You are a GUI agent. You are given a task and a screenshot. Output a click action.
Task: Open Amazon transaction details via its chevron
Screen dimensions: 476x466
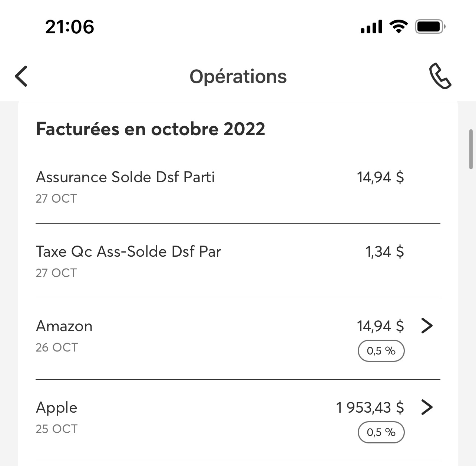click(x=427, y=326)
